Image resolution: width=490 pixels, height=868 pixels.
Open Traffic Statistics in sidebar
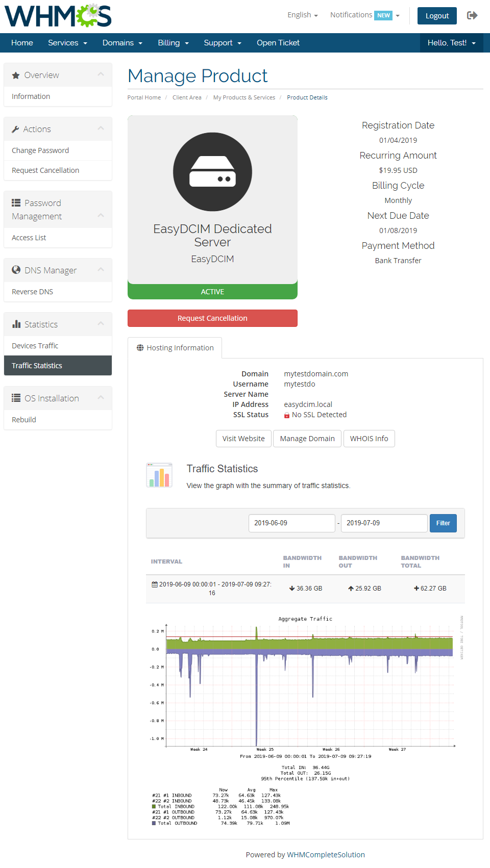[x=58, y=366]
